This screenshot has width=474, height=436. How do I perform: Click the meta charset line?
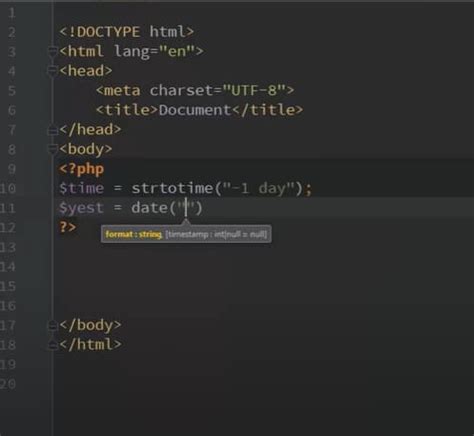click(195, 90)
